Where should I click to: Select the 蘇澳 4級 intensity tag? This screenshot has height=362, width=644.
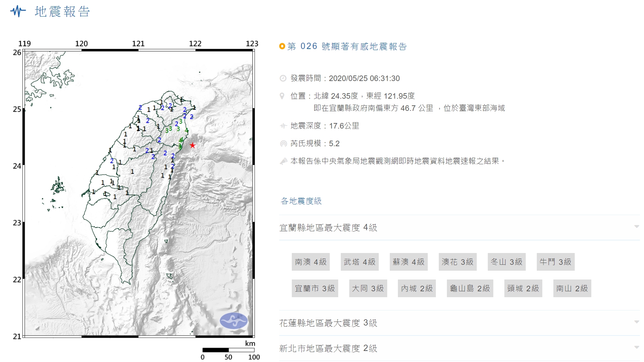click(x=409, y=262)
